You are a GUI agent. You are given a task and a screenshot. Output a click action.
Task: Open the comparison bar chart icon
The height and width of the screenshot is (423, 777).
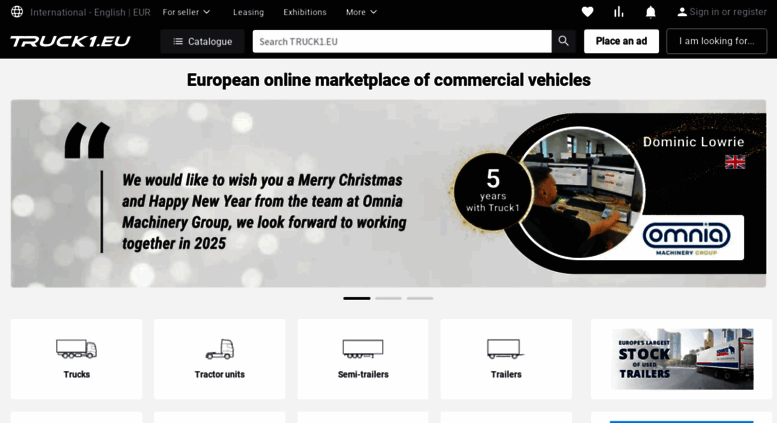point(618,12)
